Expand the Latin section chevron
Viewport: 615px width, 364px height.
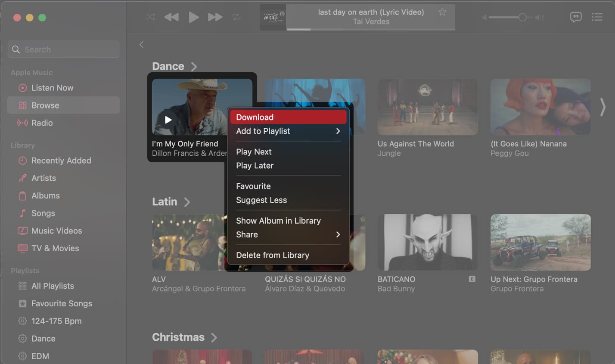(187, 202)
